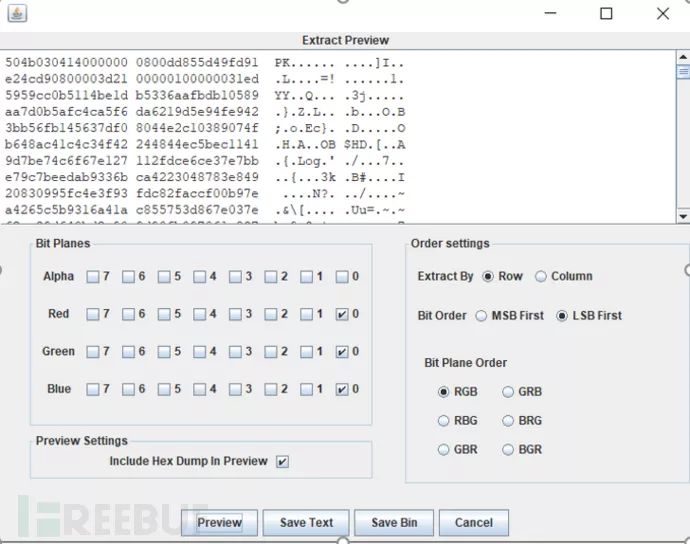Image resolution: width=690 pixels, height=544 pixels.
Task: Select BRG bit plane order
Action: pos(508,421)
